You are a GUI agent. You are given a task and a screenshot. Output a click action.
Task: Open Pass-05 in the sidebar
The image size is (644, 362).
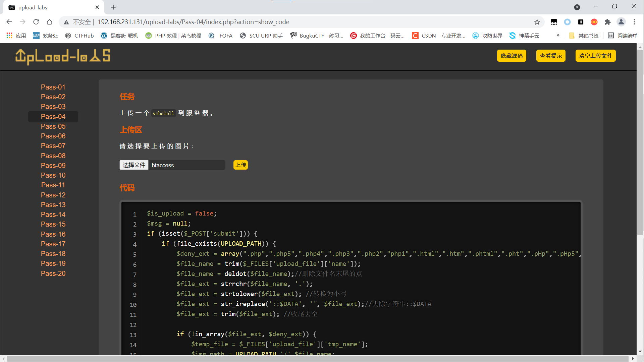pyautogui.click(x=53, y=126)
